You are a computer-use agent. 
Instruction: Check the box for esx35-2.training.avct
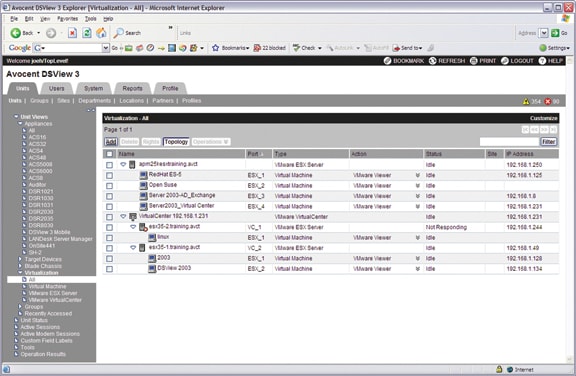point(109,227)
